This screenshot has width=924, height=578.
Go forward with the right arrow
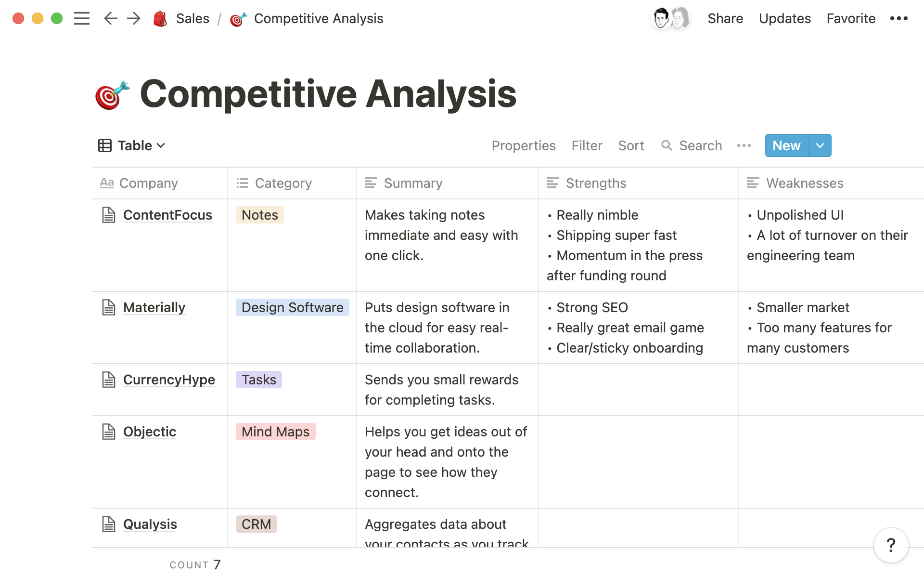pyautogui.click(x=134, y=19)
